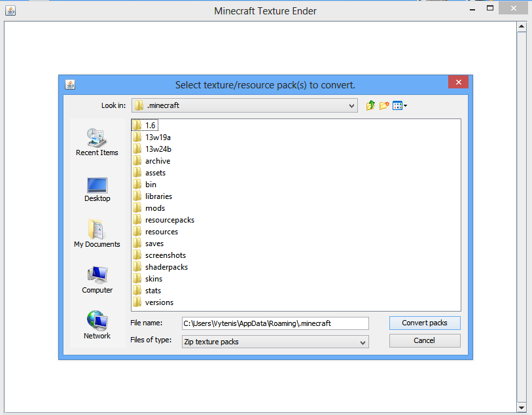Select the bin folder icon
The height and width of the screenshot is (415, 532).
(137, 185)
